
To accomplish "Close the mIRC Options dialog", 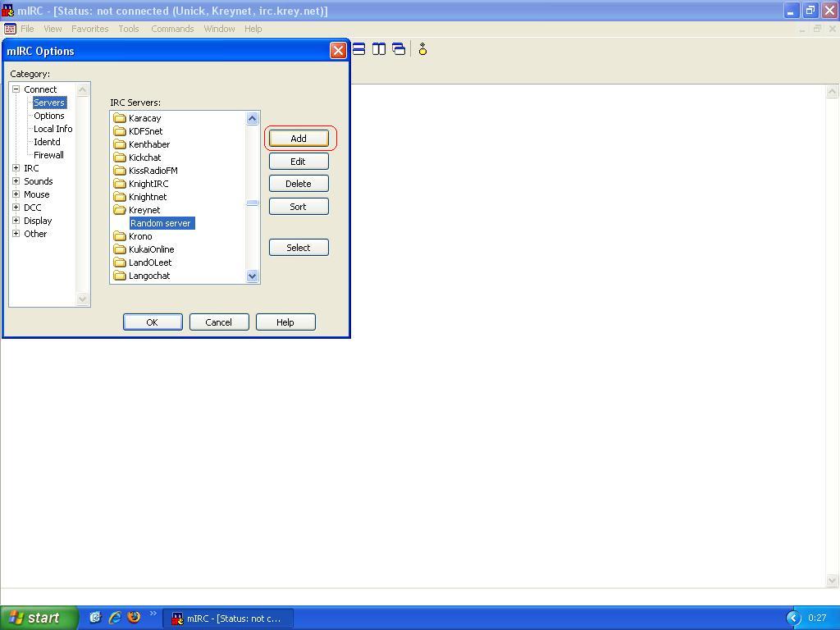I will [x=338, y=51].
